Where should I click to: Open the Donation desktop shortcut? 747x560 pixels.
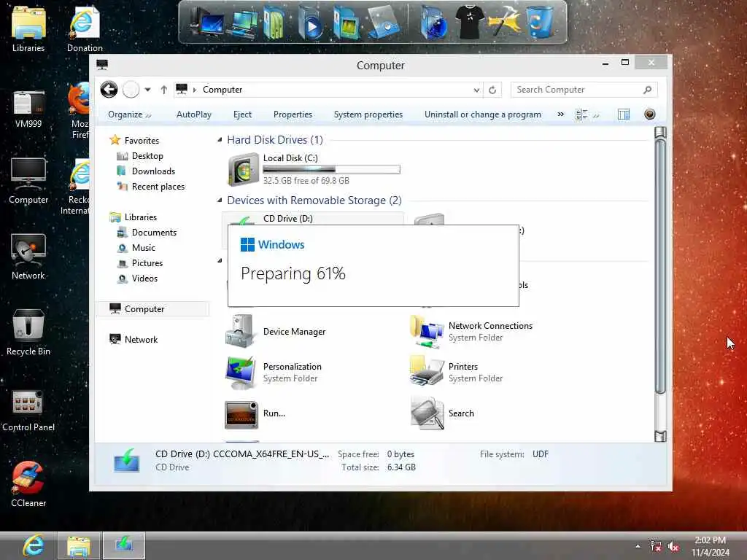(85, 28)
